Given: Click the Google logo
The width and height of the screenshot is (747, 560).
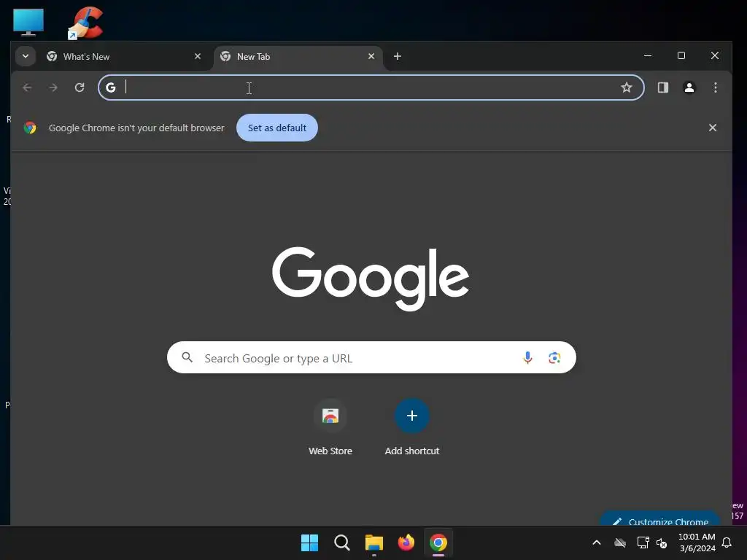Looking at the screenshot, I should tap(371, 278).
